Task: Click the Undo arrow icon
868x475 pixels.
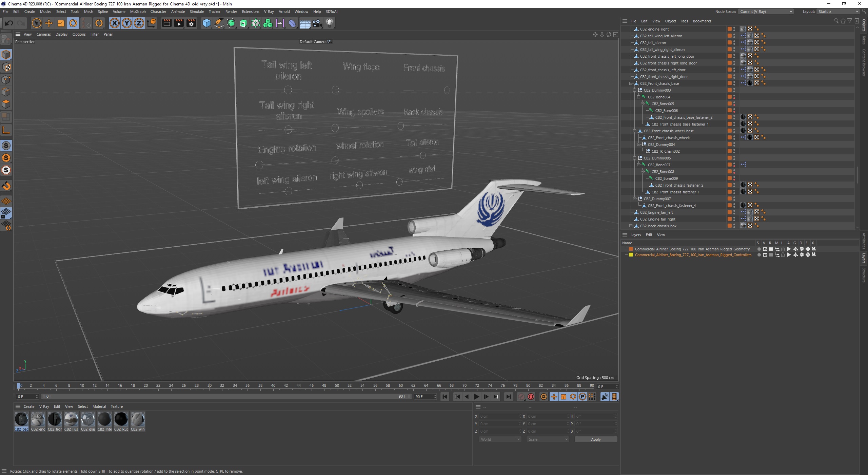Action: (x=9, y=23)
